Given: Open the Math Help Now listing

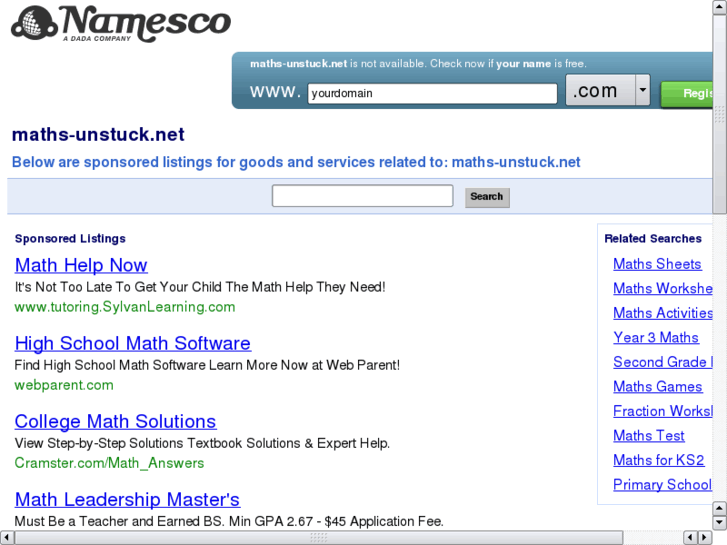Looking at the screenshot, I should [81, 265].
